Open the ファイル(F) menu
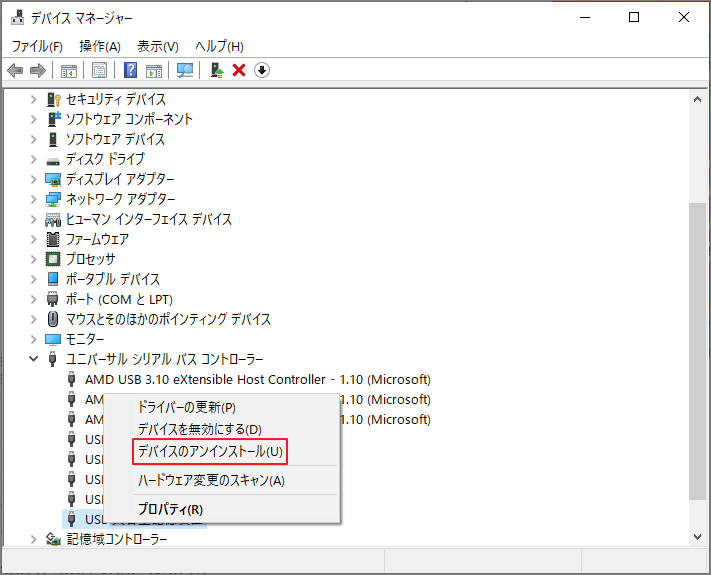This screenshot has width=711, height=575. 37,46
